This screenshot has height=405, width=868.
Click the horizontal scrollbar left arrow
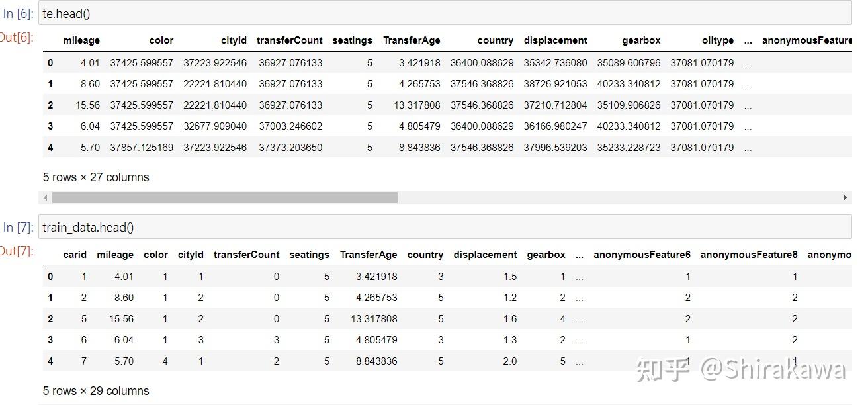(x=45, y=198)
